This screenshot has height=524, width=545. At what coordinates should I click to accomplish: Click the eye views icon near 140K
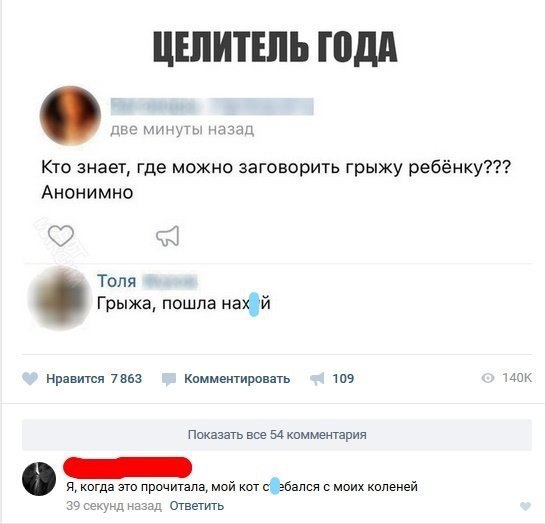488,378
